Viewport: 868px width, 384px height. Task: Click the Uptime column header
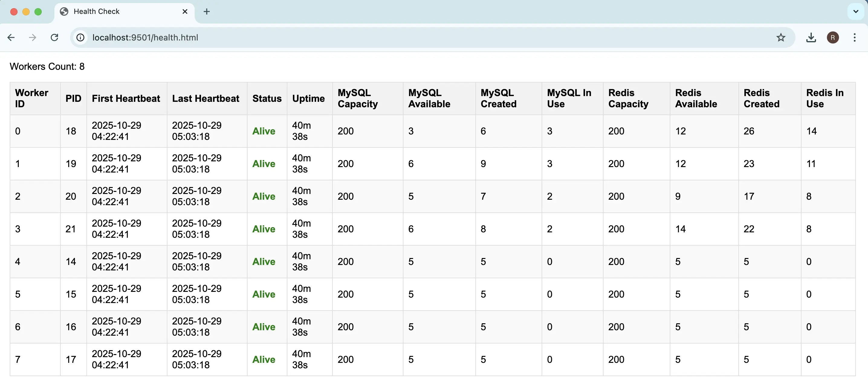tap(308, 98)
